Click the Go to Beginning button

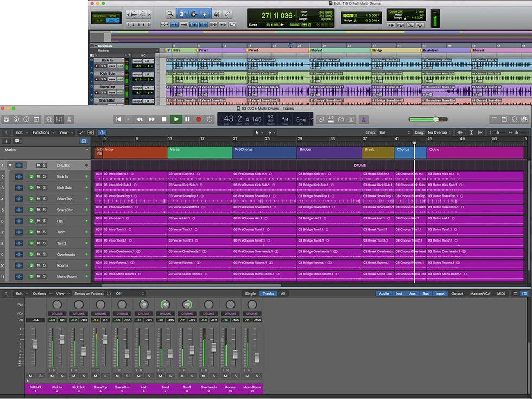point(118,119)
